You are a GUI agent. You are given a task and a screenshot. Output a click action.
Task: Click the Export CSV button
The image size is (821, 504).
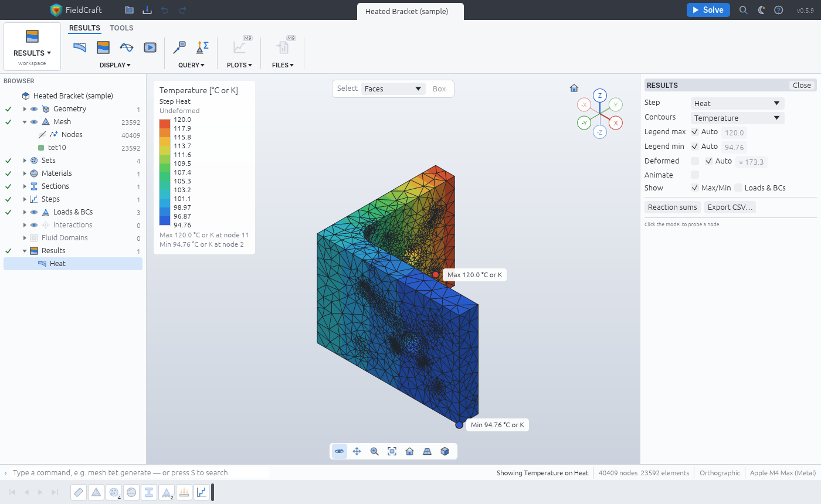click(x=730, y=207)
